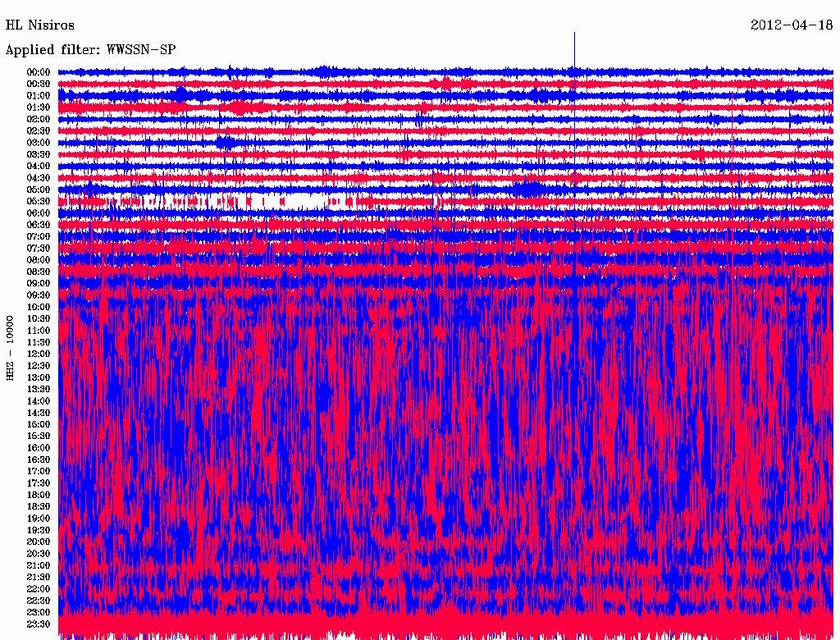The height and width of the screenshot is (640, 840).
Task: Pick the 15:30 row time label
Action: click(38, 437)
